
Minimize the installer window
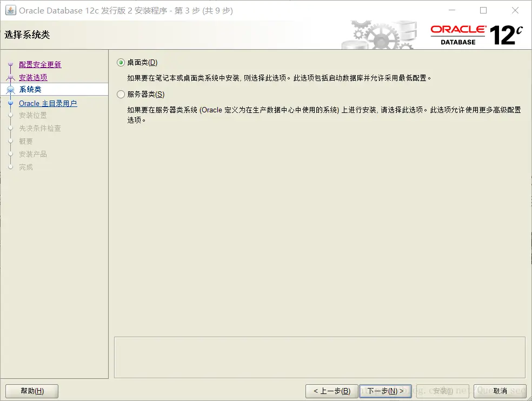(x=452, y=10)
